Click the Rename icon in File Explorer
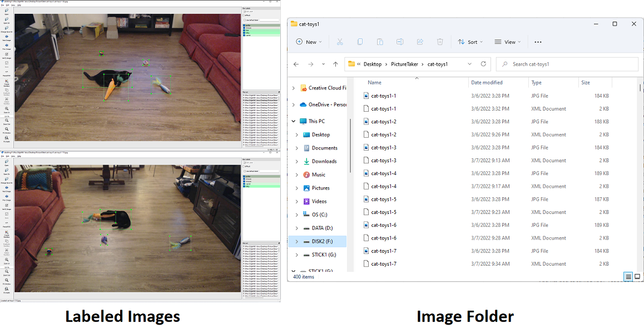This screenshot has width=644, height=334. (x=400, y=42)
